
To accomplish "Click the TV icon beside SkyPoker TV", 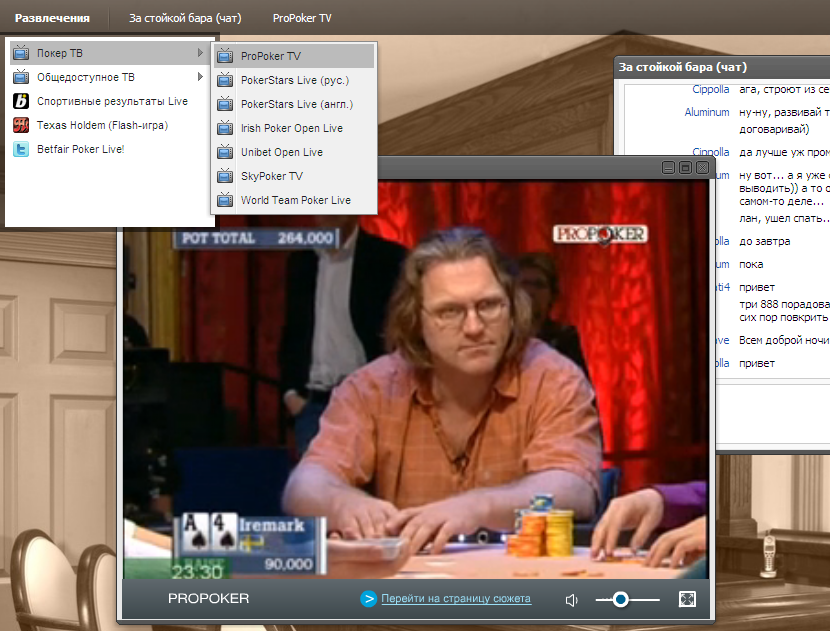I will click(225, 176).
